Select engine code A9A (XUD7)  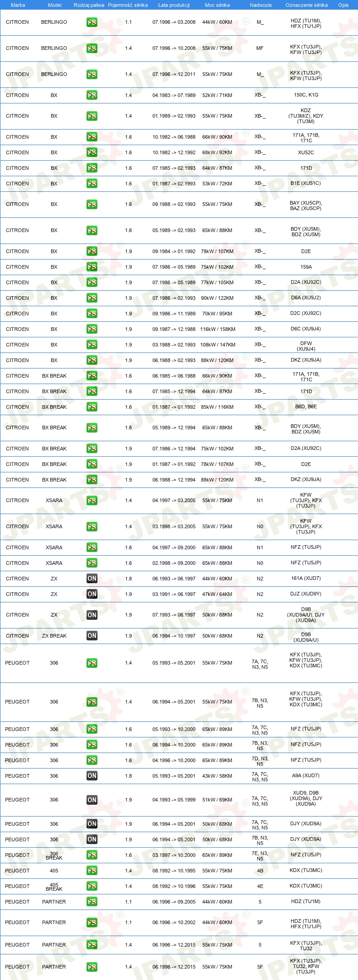[306, 775]
